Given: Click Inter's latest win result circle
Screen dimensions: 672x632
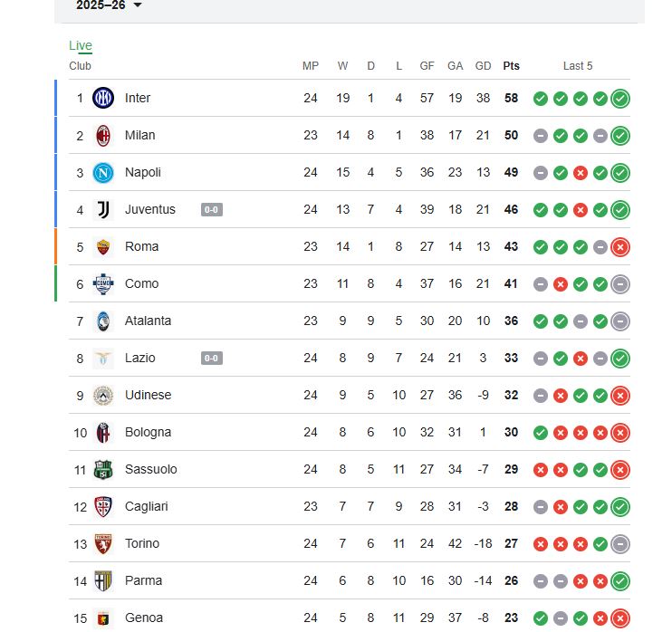Looking at the screenshot, I should (620, 99).
